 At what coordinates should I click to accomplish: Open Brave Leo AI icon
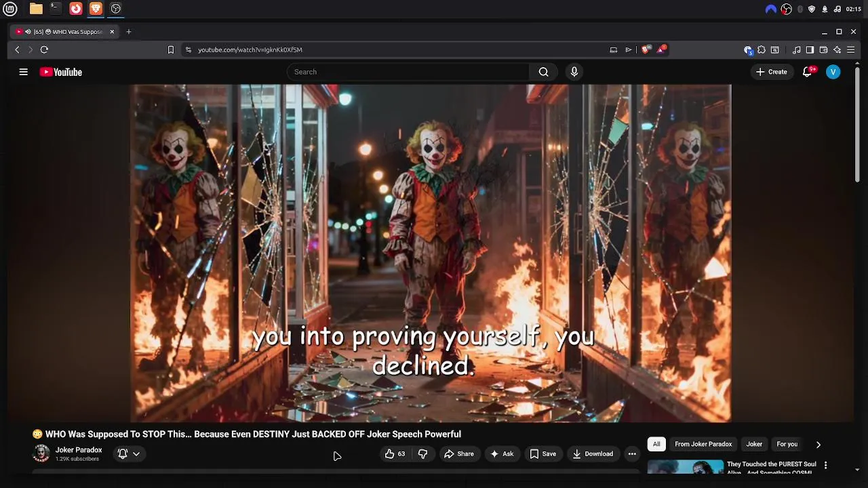coord(837,49)
